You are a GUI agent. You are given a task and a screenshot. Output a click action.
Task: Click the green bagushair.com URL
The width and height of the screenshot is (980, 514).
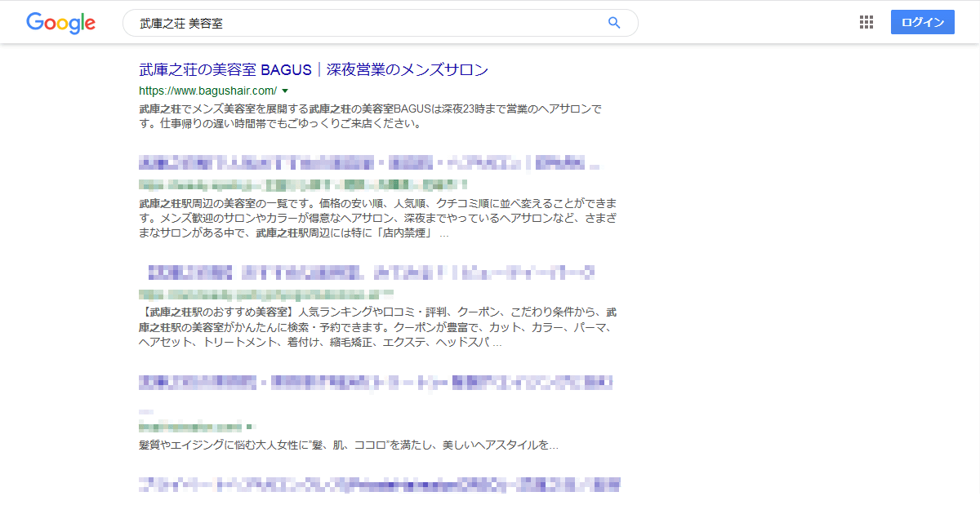207,91
